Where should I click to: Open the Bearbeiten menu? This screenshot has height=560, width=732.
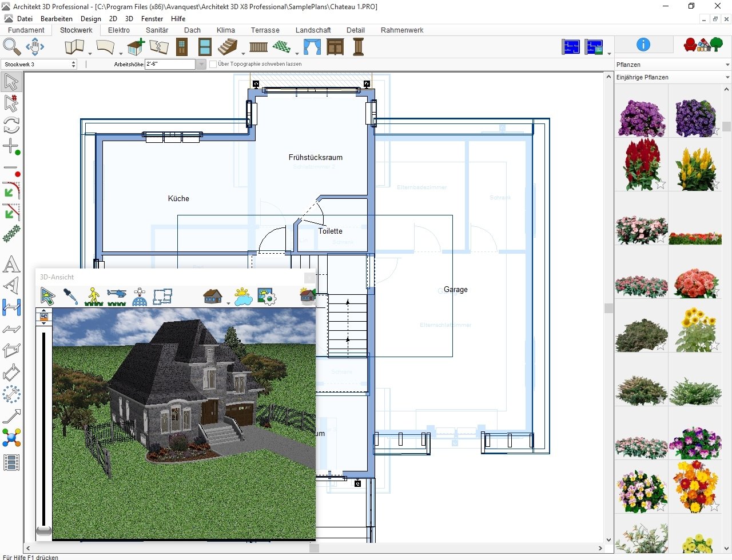tap(57, 18)
